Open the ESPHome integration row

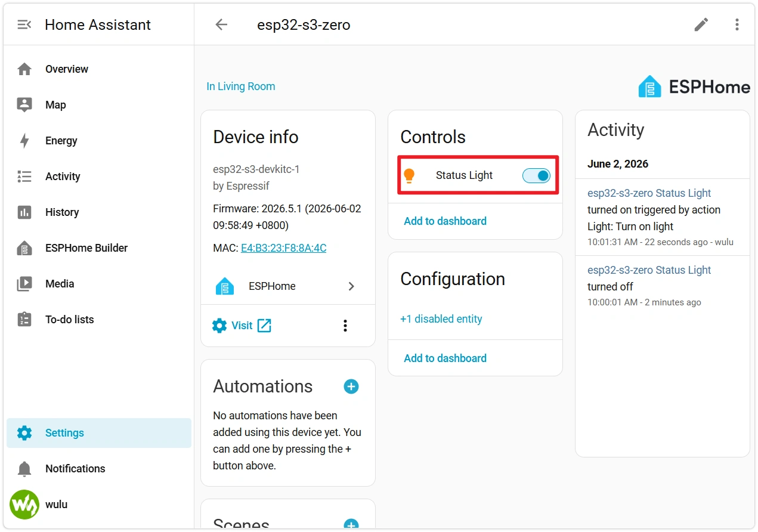[x=288, y=286]
